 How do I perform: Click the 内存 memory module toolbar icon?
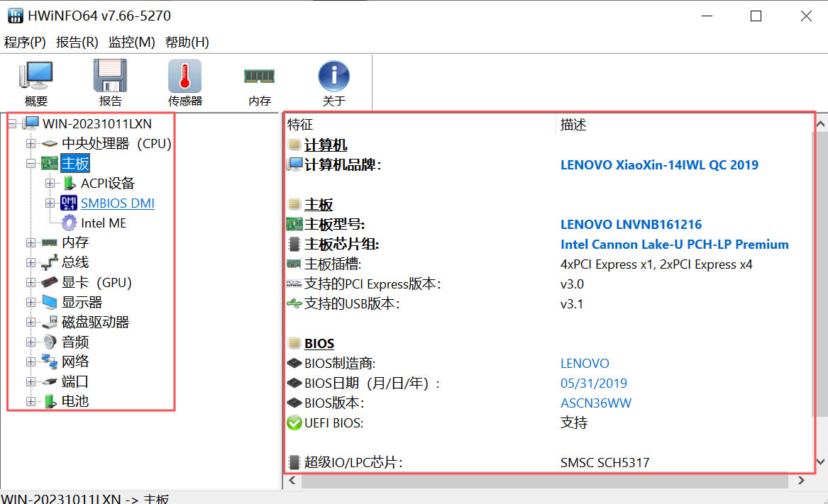tap(260, 82)
